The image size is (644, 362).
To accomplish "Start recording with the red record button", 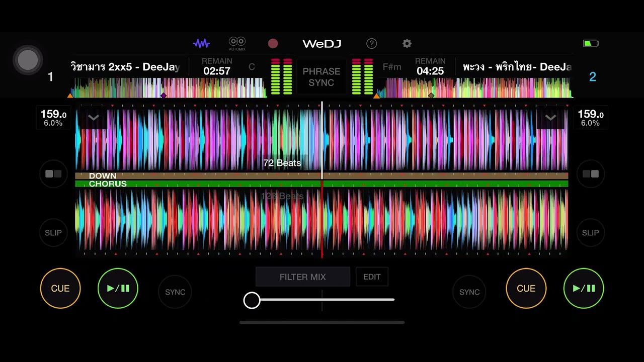I will [273, 44].
